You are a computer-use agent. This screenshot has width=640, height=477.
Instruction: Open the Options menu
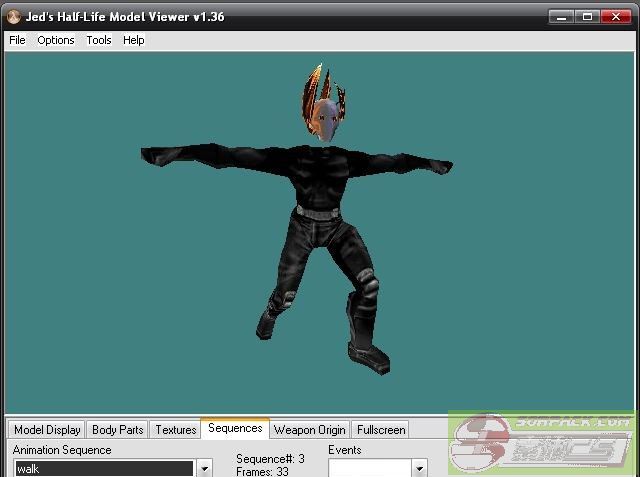pyautogui.click(x=56, y=40)
